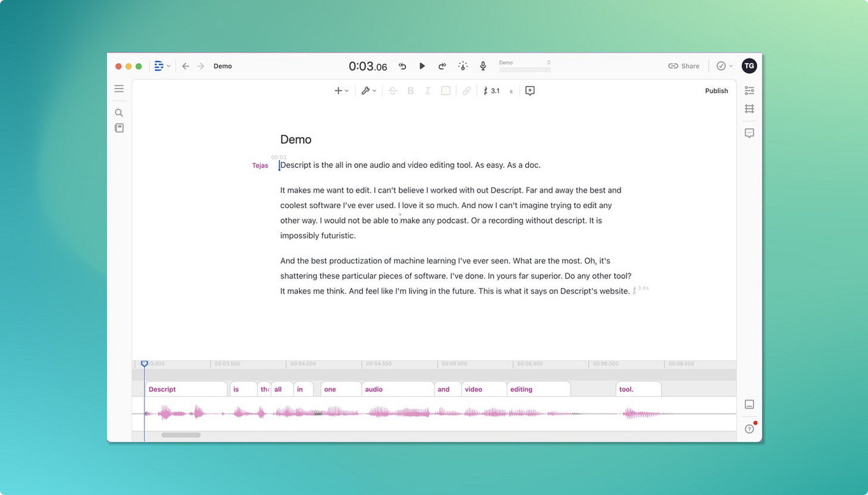Screen dimensions: 868x495
Task: Open the scenes grid icon in the right sidebar
Action: click(749, 109)
